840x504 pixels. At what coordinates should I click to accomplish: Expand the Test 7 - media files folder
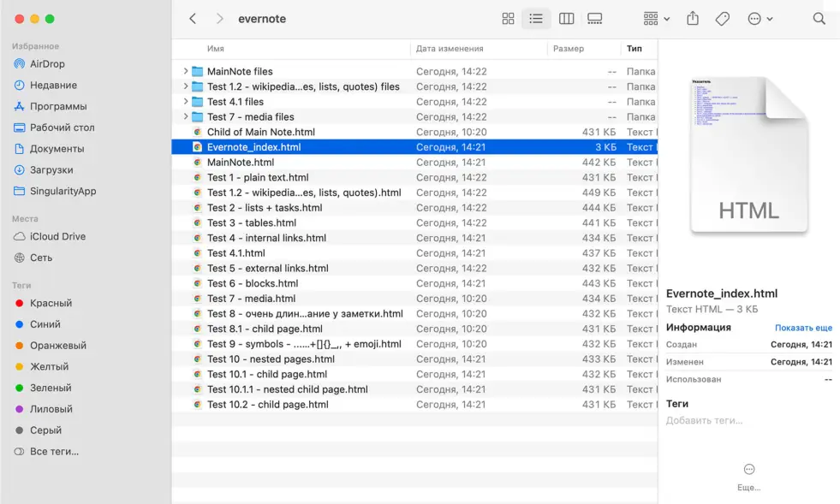tap(186, 117)
